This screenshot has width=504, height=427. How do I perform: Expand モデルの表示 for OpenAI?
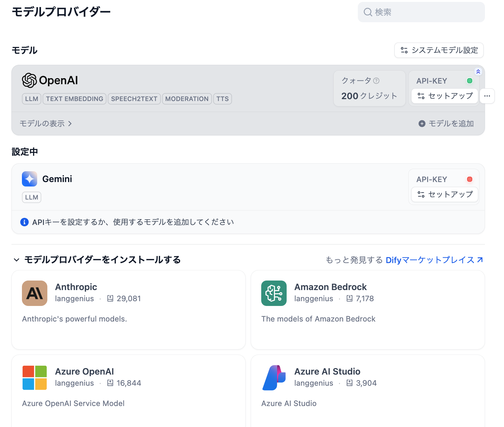pos(46,124)
